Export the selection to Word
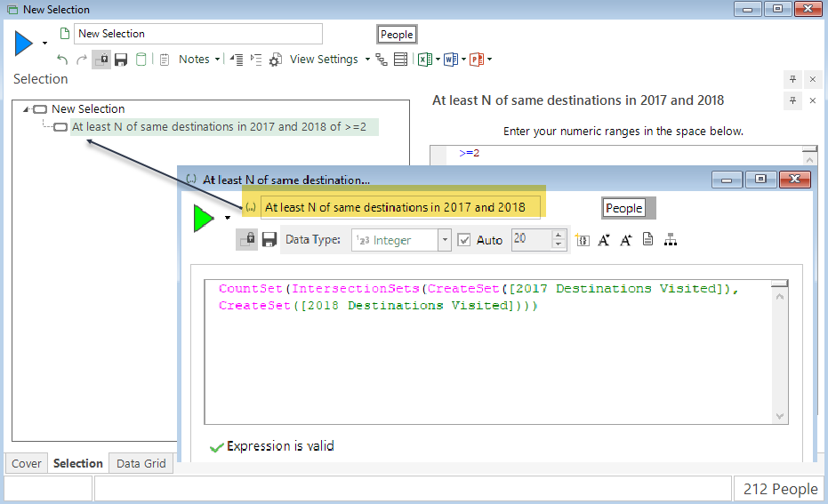 (x=451, y=60)
